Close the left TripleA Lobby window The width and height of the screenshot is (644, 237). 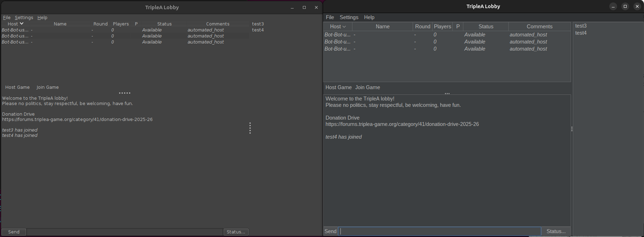pos(316,7)
